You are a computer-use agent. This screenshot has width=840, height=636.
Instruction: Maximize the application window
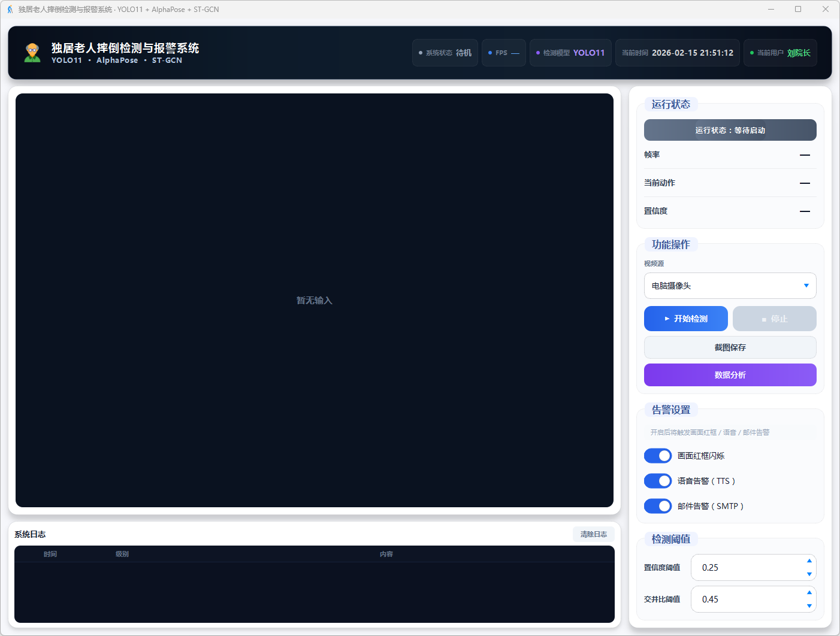click(x=797, y=9)
